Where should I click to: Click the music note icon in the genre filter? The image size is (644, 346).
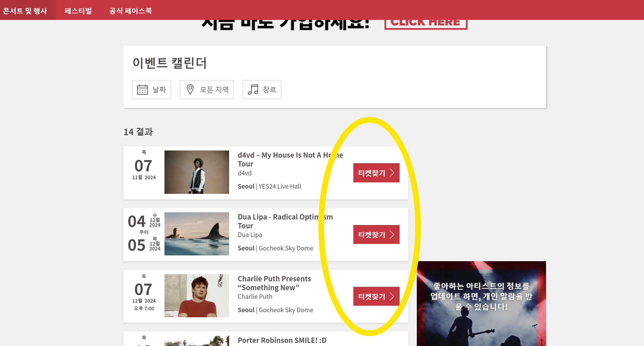pyautogui.click(x=253, y=90)
